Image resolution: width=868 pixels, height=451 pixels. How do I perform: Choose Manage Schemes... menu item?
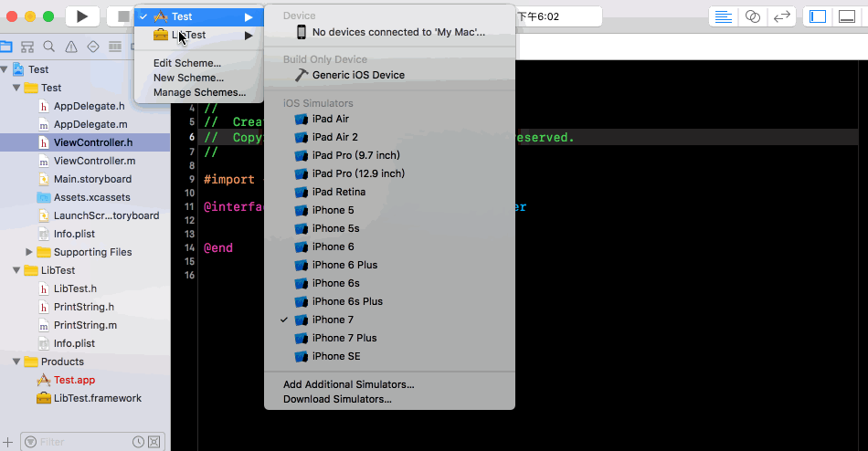[x=199, y=92]
